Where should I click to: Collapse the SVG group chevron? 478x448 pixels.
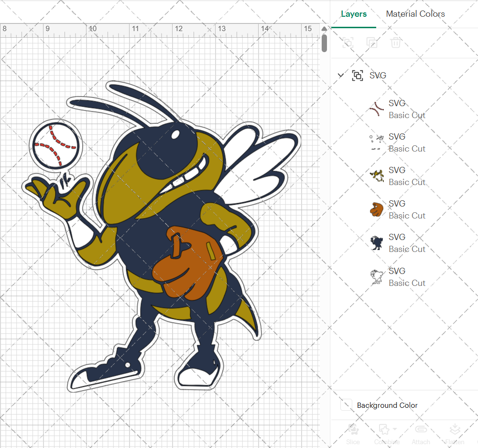(340, 75)
